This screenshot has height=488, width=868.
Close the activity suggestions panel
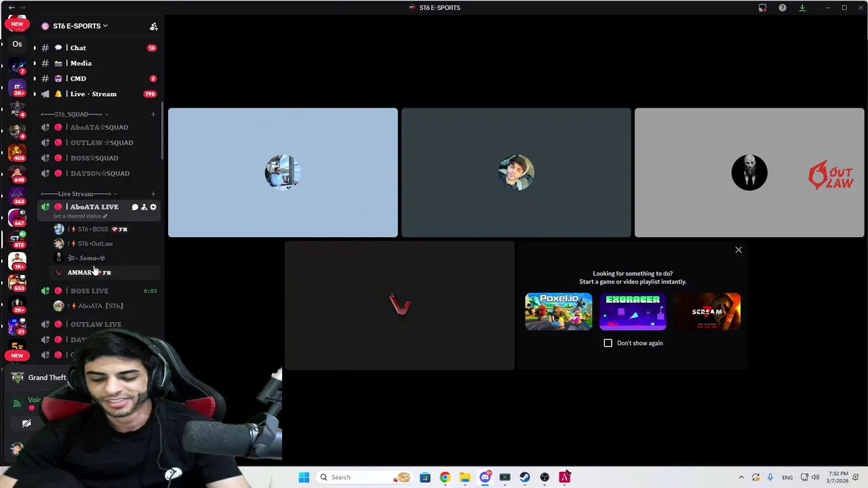point(738,250)
